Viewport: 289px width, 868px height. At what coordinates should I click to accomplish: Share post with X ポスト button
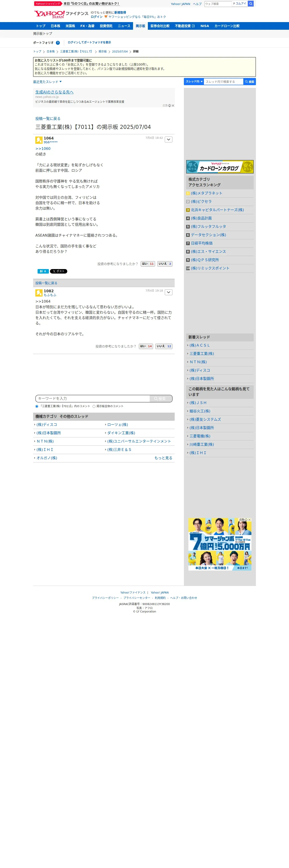(59, 271)
